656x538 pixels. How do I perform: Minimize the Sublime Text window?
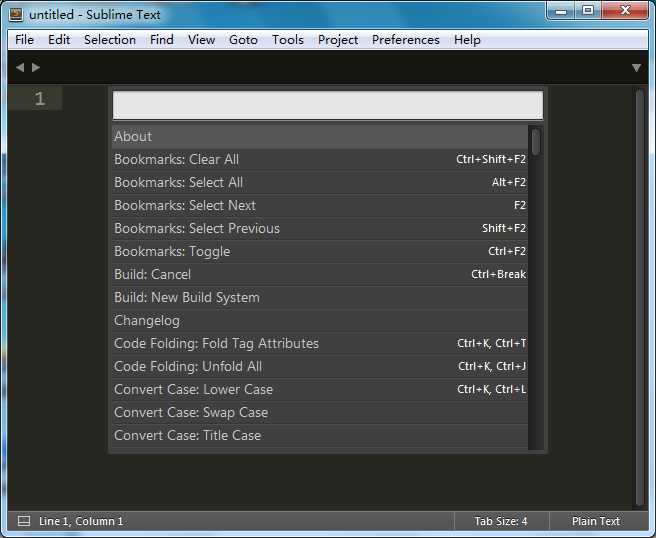[561, 11]
